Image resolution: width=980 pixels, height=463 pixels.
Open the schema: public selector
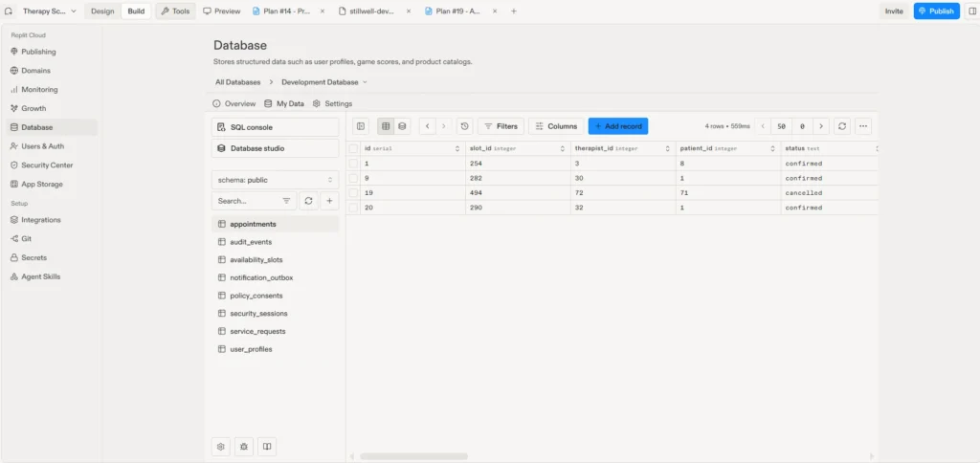tap(275, 180)
